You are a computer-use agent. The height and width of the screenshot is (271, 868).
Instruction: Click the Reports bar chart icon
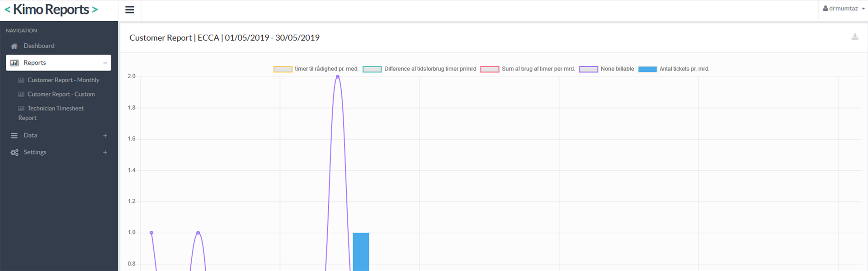(x=14, y=63)
